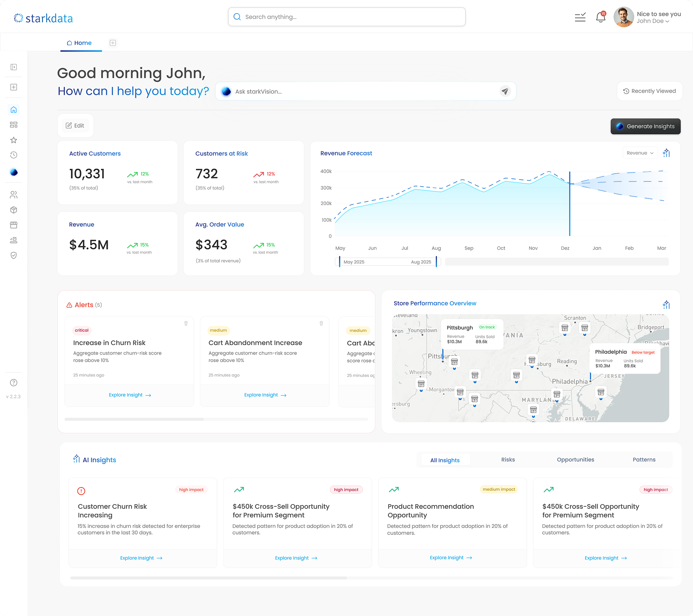Click the Philadelphia store tooltip card

click(625, 358)
